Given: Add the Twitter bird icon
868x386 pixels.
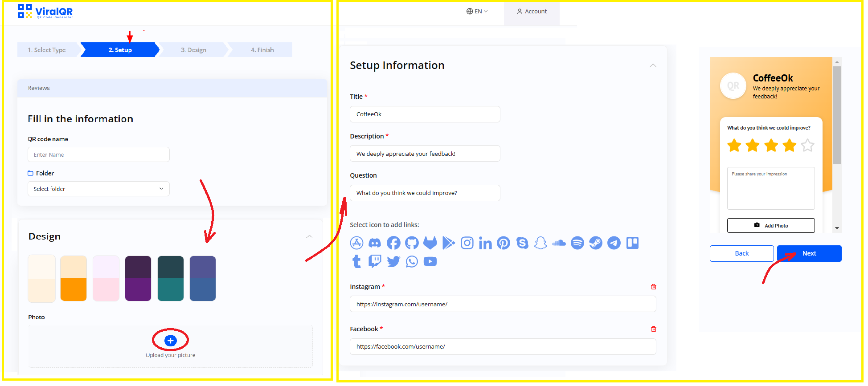Looking at the screenshot, I should (x=393, y=261).
